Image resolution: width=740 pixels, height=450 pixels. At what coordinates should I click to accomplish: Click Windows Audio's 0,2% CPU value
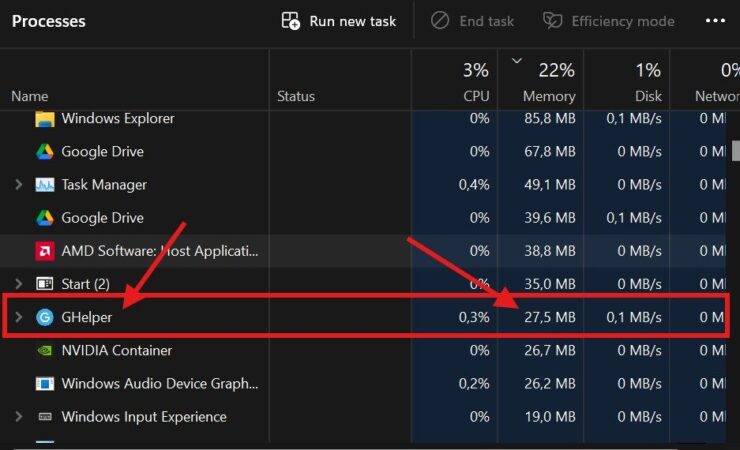point(474,383)
